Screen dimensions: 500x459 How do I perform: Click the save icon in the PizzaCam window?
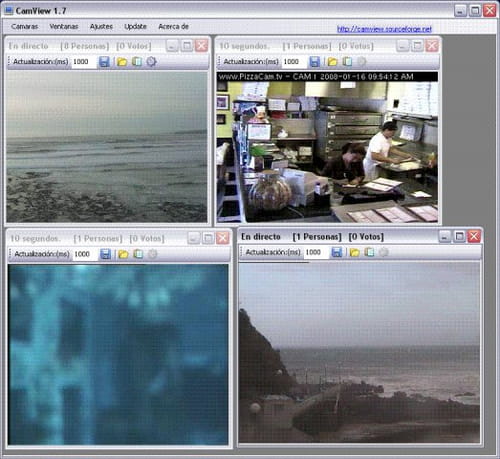(315, 62)
